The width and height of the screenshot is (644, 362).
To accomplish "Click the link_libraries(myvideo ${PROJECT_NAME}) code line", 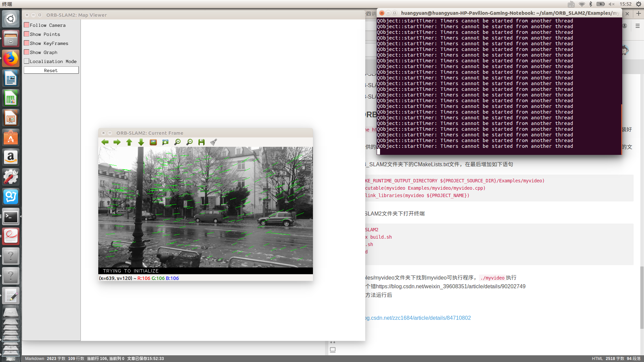I will coord(417,195).
